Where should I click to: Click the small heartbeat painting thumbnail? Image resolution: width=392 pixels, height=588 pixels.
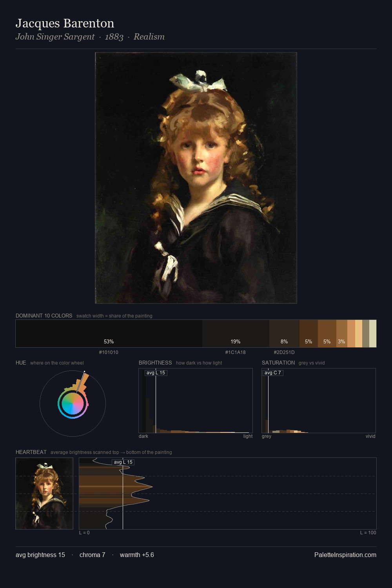click(44, 494)
